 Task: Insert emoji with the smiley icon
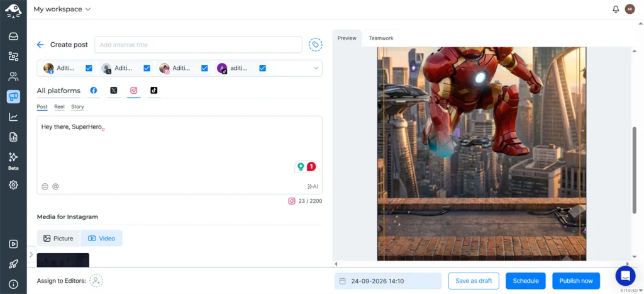pos(45,186)
